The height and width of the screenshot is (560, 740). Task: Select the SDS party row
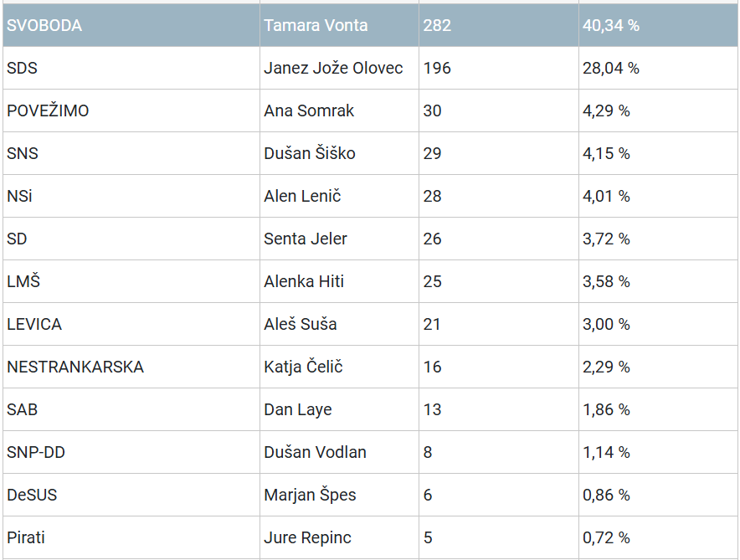coord(23,68)
